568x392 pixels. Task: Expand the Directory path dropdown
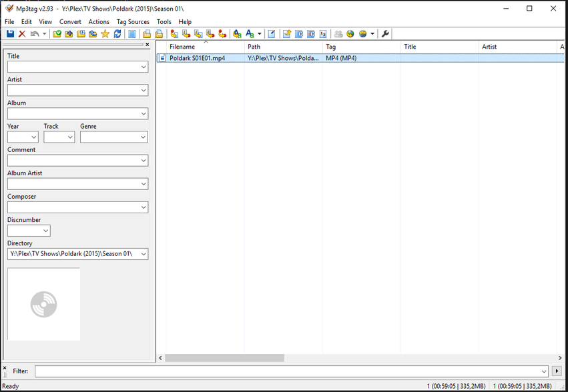coord(144,254)
